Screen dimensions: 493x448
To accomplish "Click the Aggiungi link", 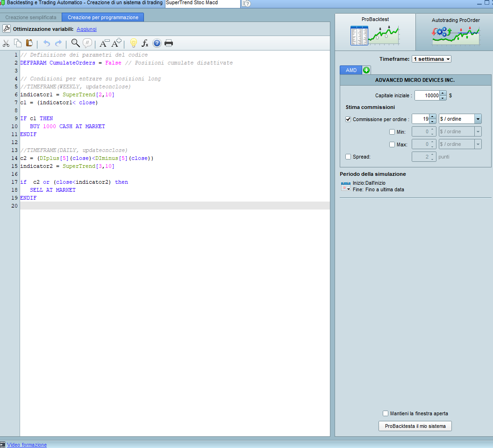I will tap(86, 29).
